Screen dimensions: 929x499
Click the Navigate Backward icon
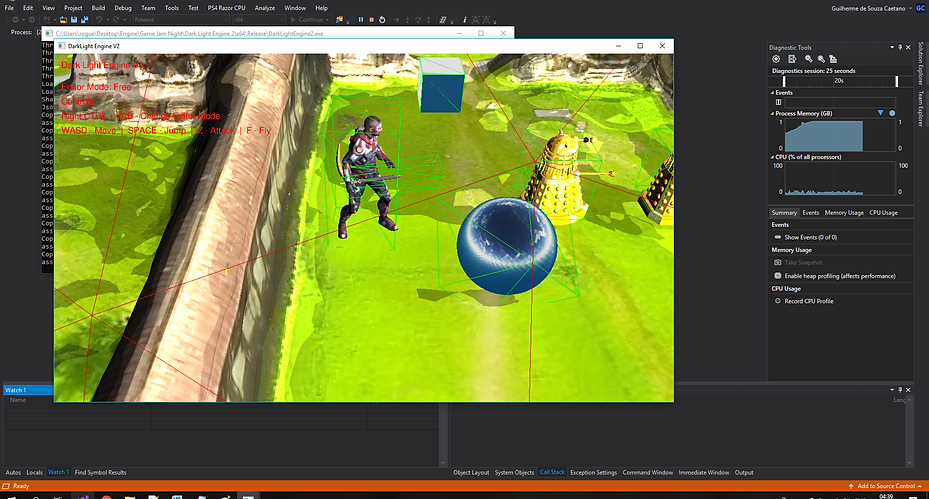click(x=15, y=20)
